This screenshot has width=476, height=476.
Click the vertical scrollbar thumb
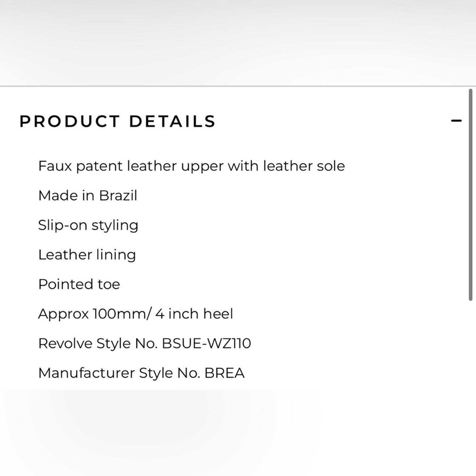[470, 195]
